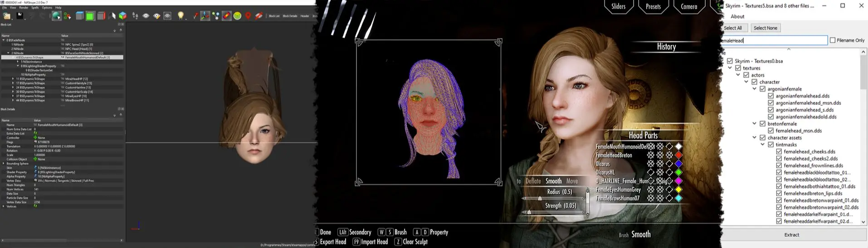Click the blue diamond for 0Icarus
Viewport: 868px width, 248px height.
click(x=678, y=164)
